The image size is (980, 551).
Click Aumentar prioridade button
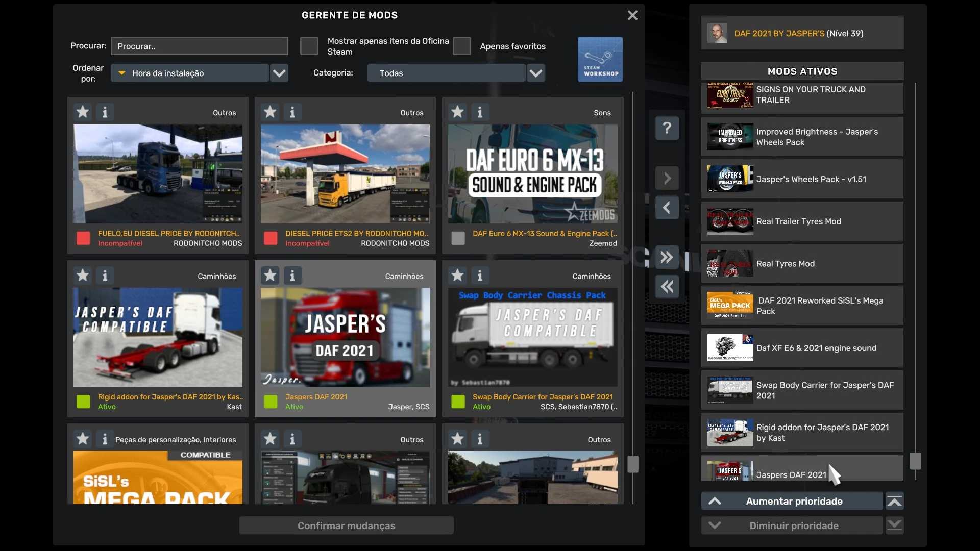(x=792, y=502)
